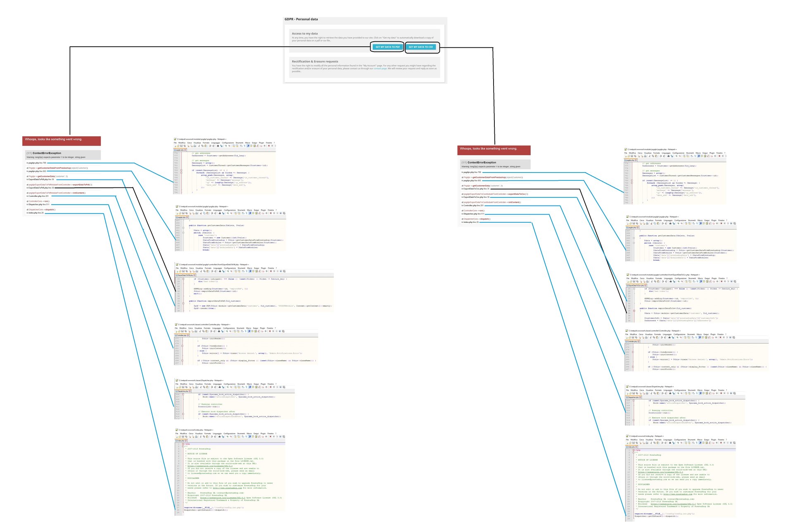Collapse fold marker at exportDataToCsv function line
Image resolution: width=793 pixels, height=532 pixels.
click(634, 311)
